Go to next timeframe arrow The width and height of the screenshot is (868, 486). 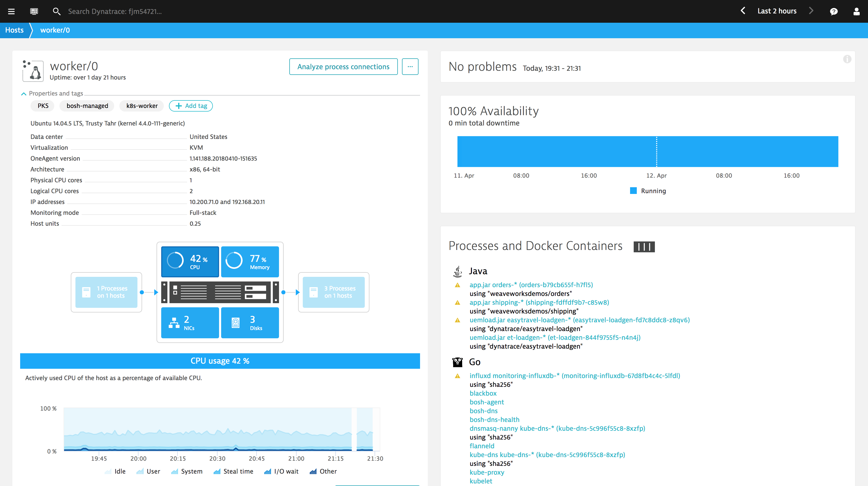(811, 11)
